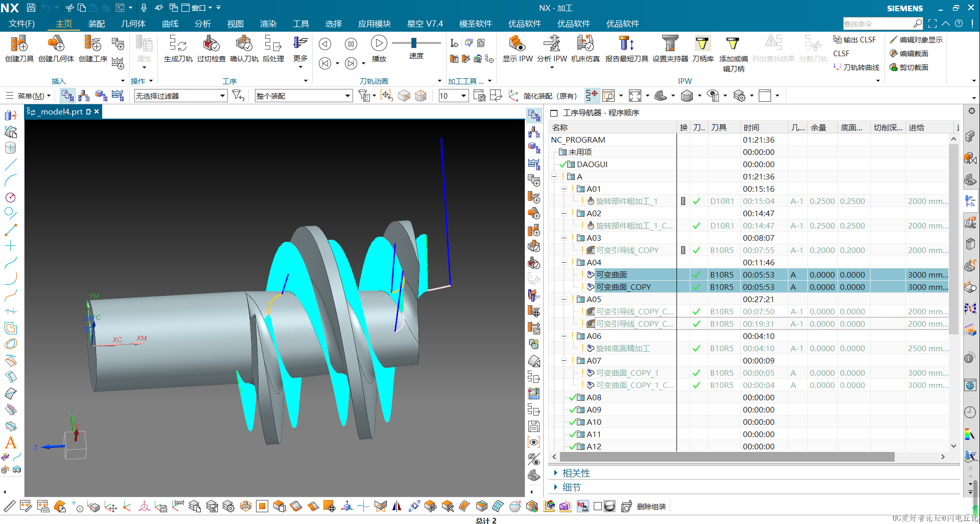Click the save icon in title bar

[x=31, y=8]
